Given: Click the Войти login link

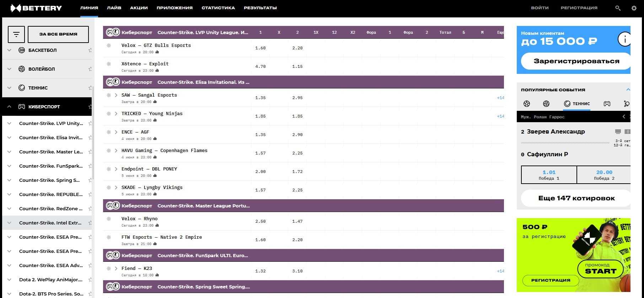Looking at the screenshot, I should [540, 8].
